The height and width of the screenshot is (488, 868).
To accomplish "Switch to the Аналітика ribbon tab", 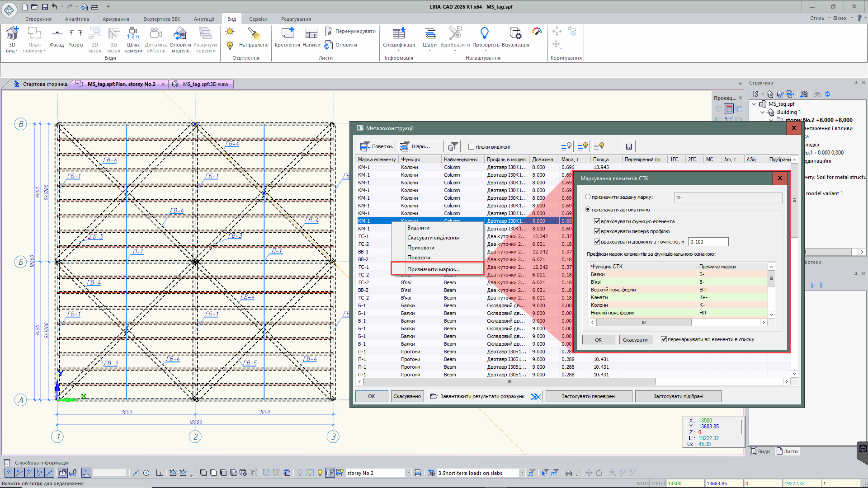I will (x=77, y=19).
